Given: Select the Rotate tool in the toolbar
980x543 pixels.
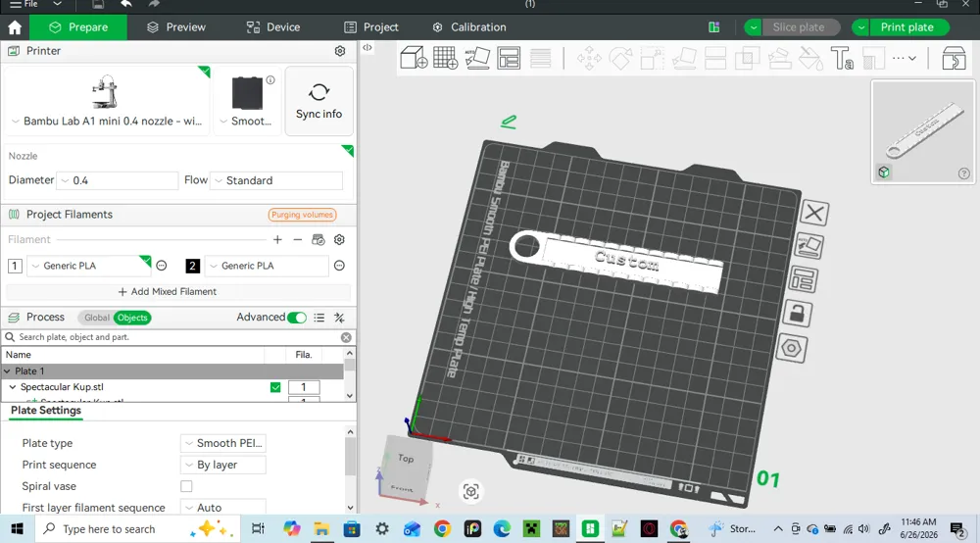Looking at the screenshot, I should (620, 59).
